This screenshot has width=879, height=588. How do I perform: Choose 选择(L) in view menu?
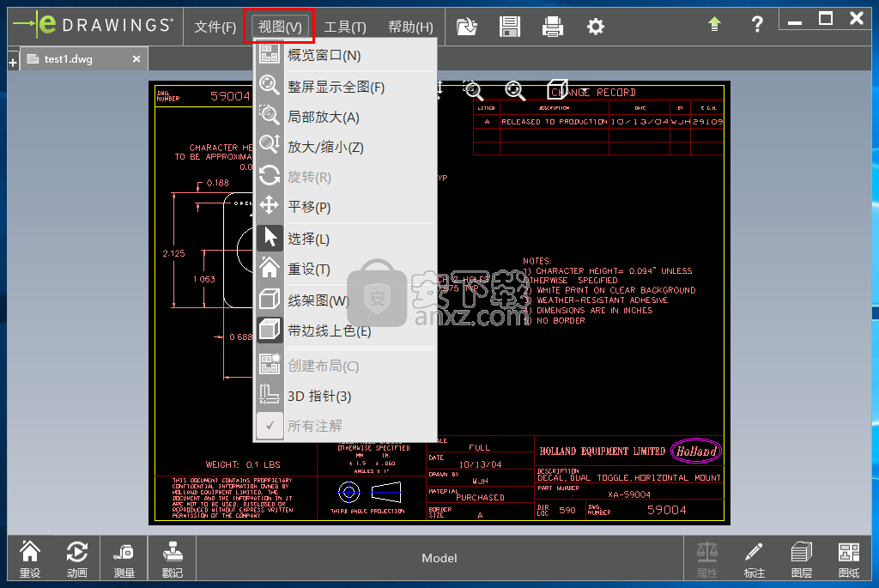pyautogui.click(x=345, y=239)
